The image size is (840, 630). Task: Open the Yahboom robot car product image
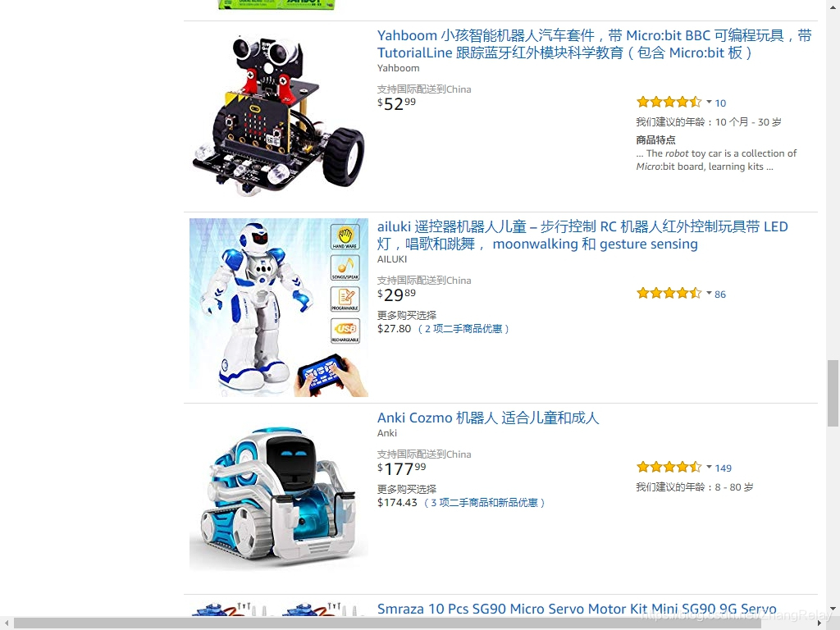(x=279, y=115)
